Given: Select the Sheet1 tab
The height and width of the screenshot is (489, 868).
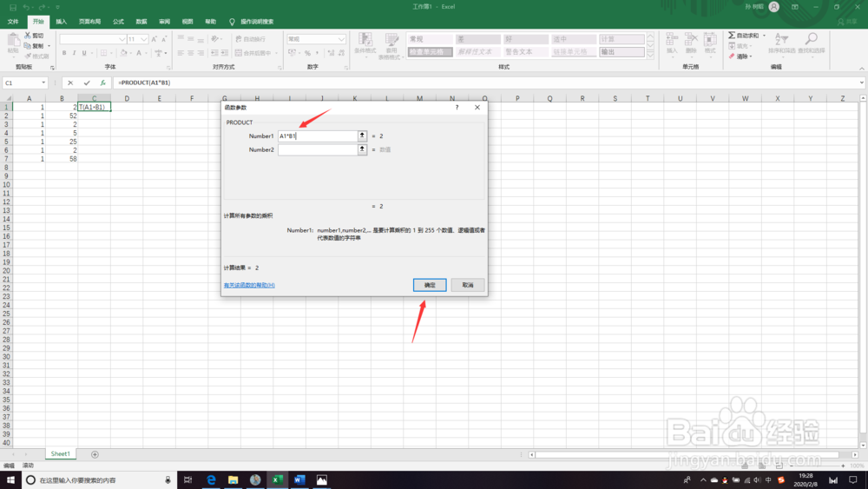Looking at the screenshot, I should pyautogui.click(x=61, y=453).
